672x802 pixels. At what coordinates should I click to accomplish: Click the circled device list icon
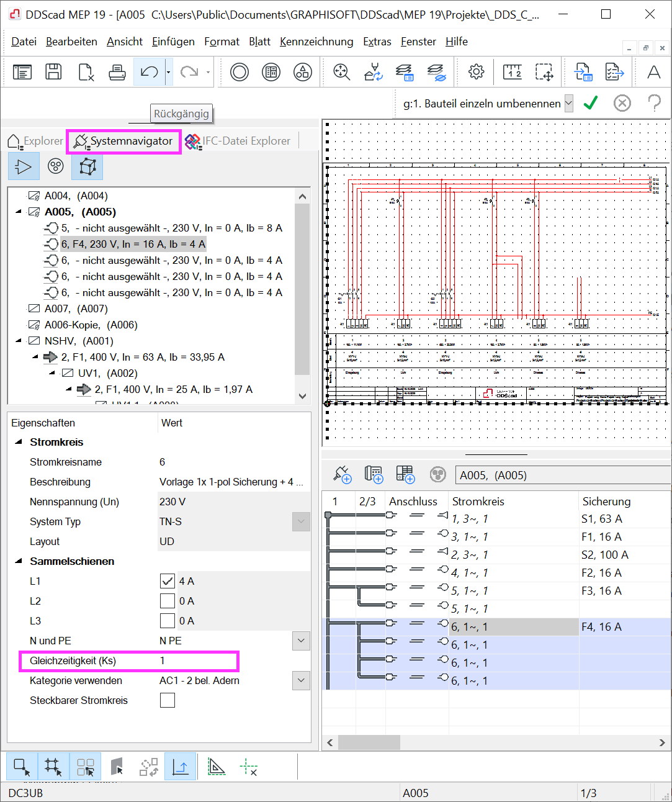(x=271, y=72)
